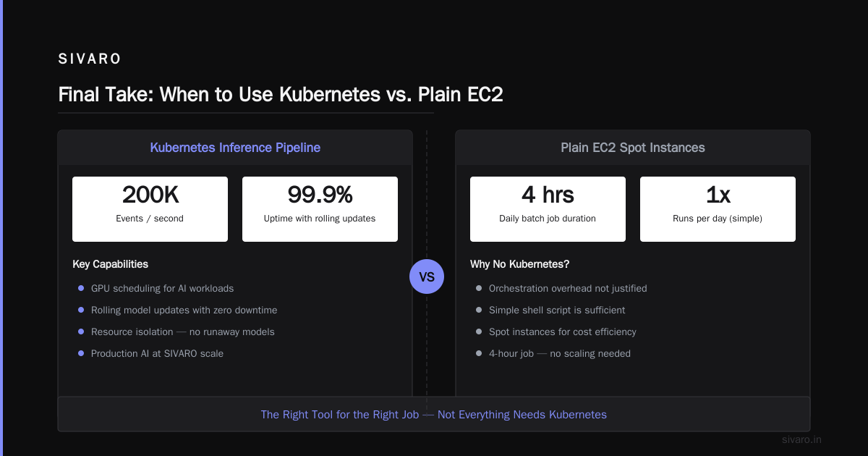Click the 200K Events per second card
This screenshot has height=456, width=868.
click(150, 209)
